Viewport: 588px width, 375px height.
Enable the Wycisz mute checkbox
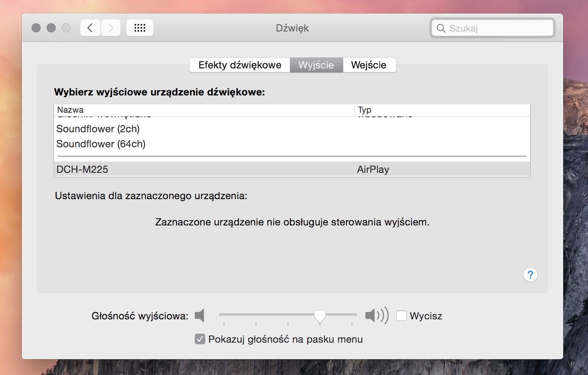[x=401, y=316]
